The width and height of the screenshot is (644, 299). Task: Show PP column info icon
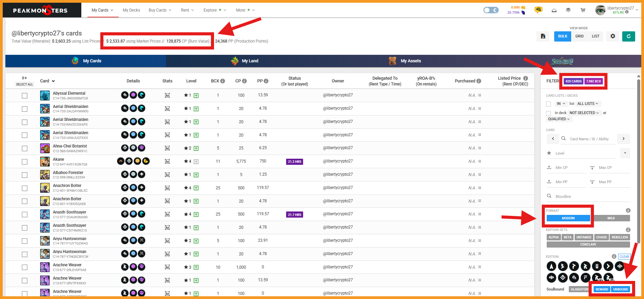click(x=266, y=81)
